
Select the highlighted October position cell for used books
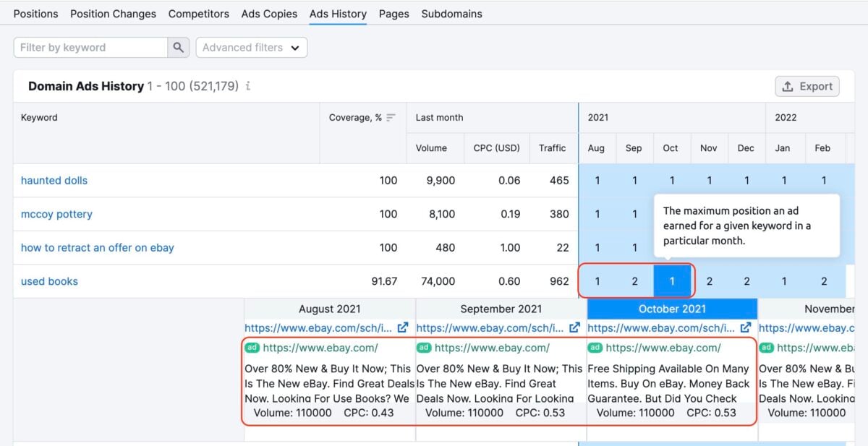point(672,280)
